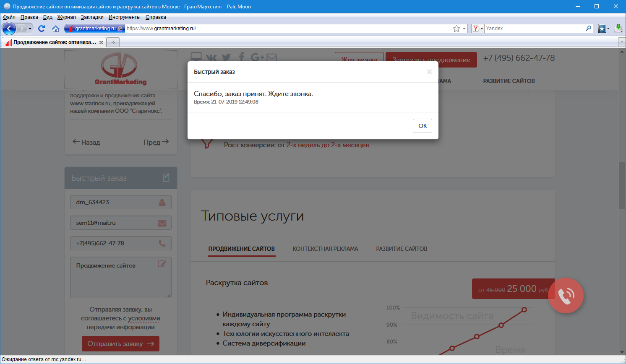626x364 pixels.
Task: Click the phone field with +7(495)662-47-78
Action: click(x=121, y=243)
